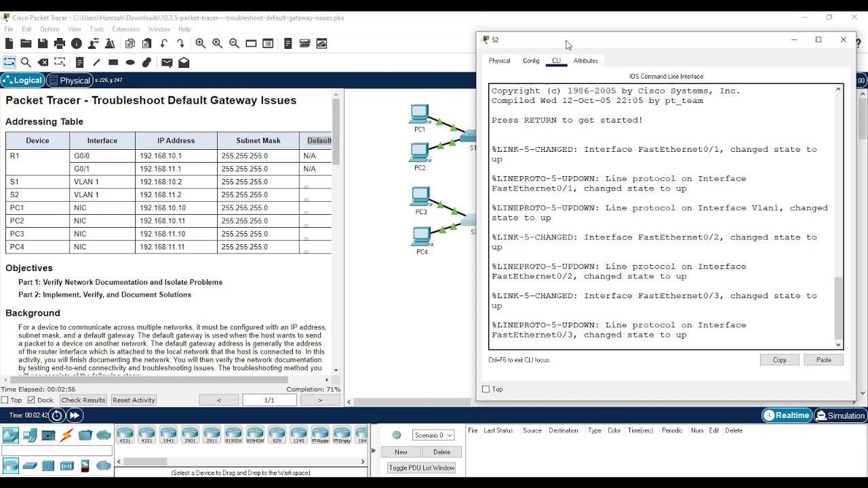
Task: Click the device name search field
Action: point(57,451)
